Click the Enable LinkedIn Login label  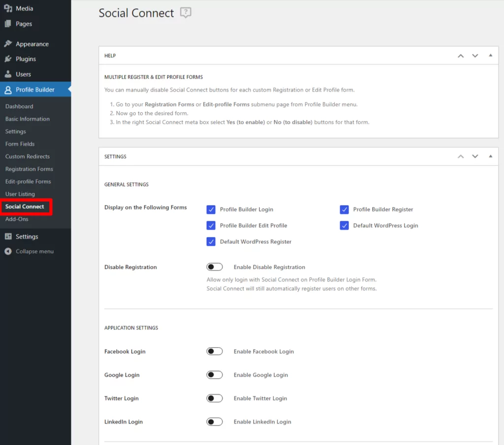(262, 421)
